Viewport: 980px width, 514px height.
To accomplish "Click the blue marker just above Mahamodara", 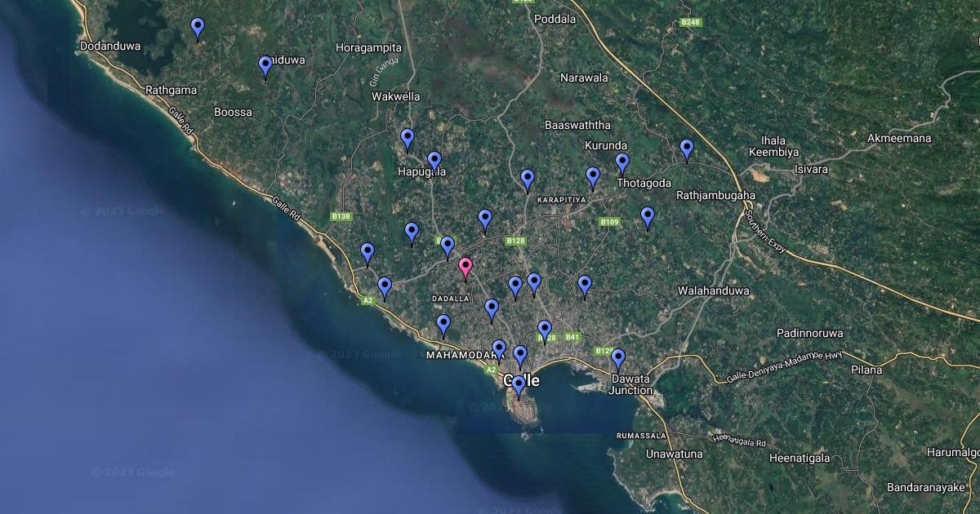I will (443, 325).
